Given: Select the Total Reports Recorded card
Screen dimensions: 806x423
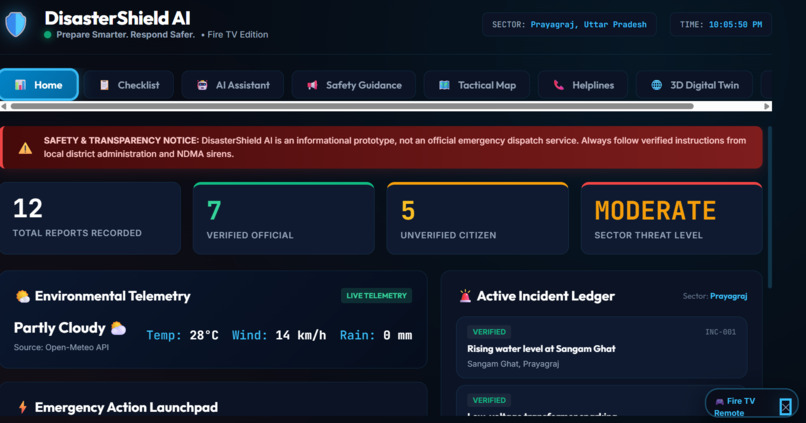Looking at the screenshot, I should click(x=90, y=218).
